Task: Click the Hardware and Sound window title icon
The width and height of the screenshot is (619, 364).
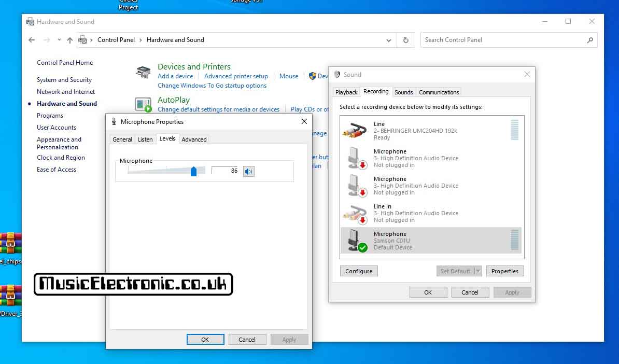Action: coord(30,22)
